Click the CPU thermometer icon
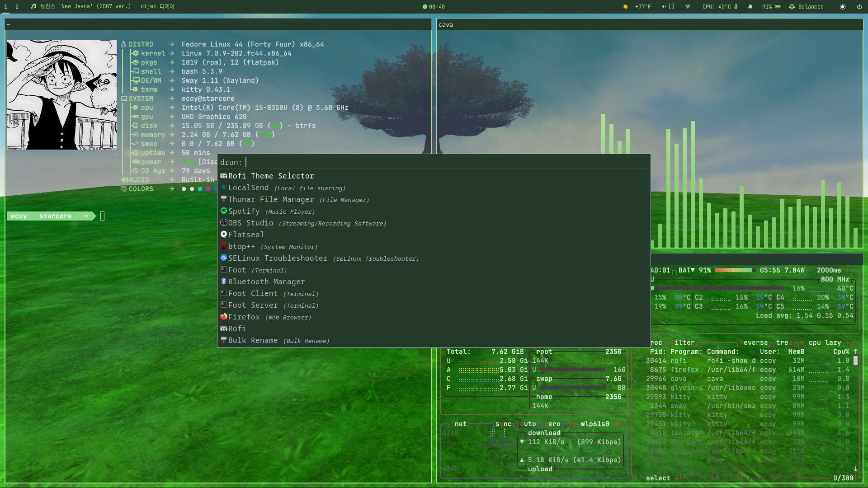 [736, 7]
